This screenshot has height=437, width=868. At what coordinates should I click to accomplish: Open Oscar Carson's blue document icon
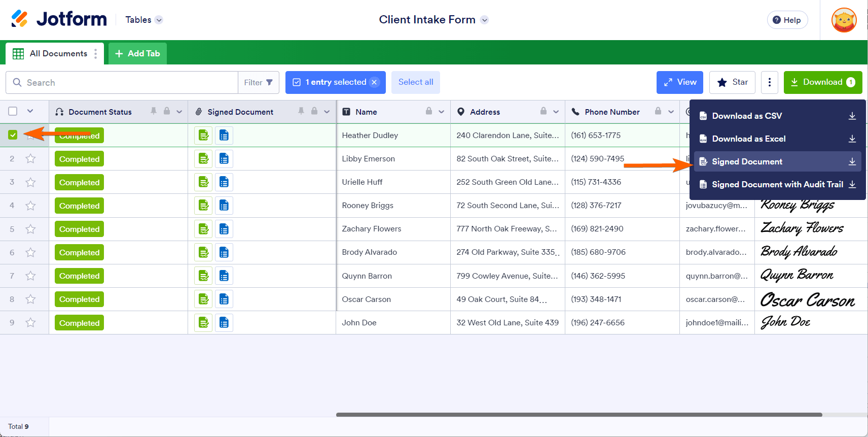(224, 299)
